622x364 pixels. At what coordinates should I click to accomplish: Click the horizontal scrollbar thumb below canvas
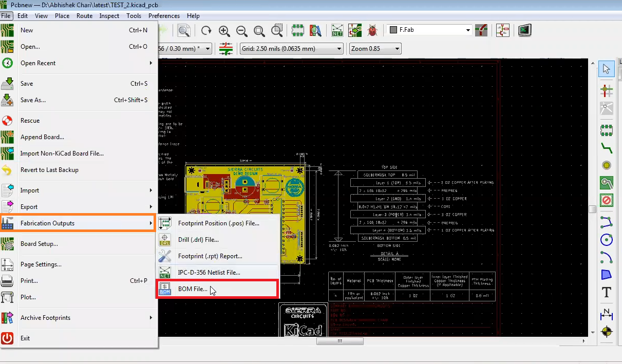(x=340, y=341)
